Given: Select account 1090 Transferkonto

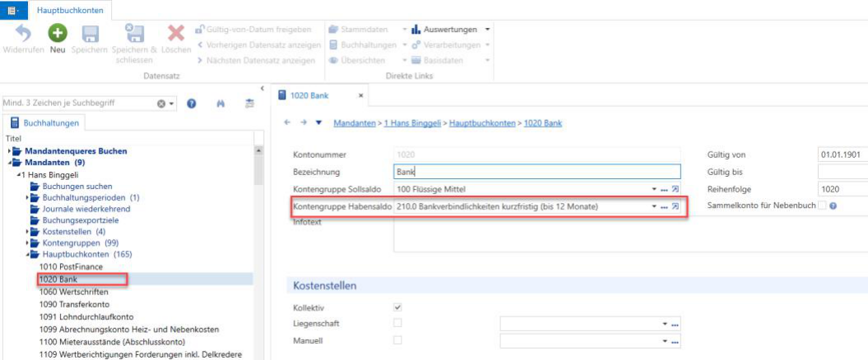Looking at the screenshot, I should pos(74,304).
